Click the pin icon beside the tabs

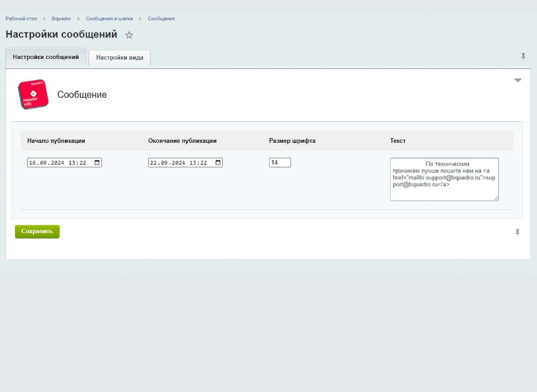[x=523, y=57]
